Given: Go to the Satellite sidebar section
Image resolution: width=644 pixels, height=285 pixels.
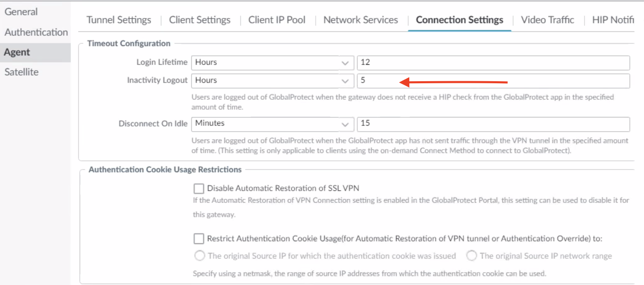Looking at the screenshot, I should [x=22, y=72].
